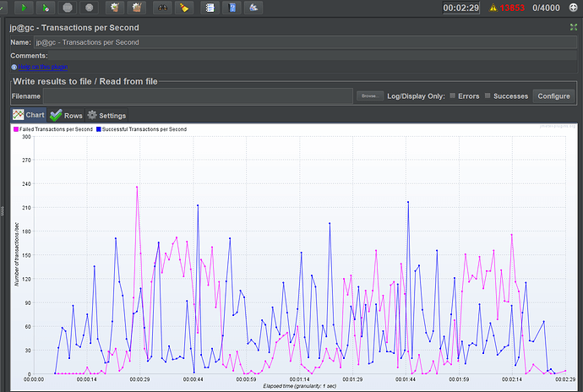Click Start No Pauses toolbar icon

pos(46,8)
